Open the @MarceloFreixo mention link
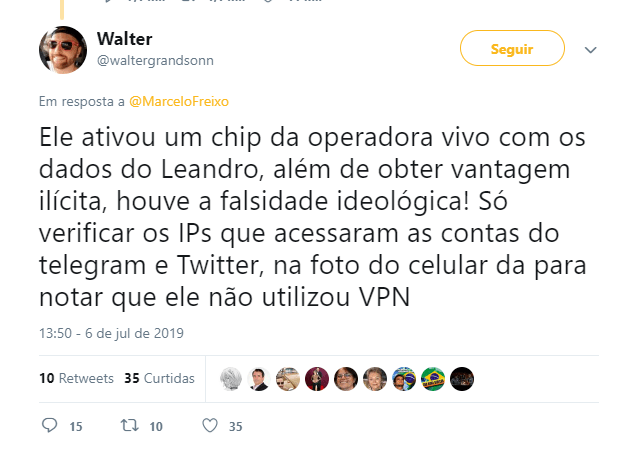Screen dimensions: 639x471 [179, 101]
